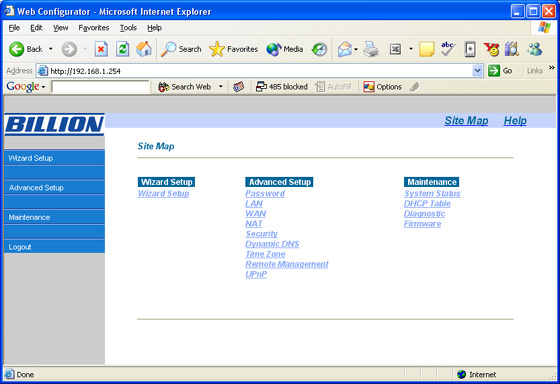Screen dimensions: 560x384
Task: Open the UPnP link
Action: (256, 274)
